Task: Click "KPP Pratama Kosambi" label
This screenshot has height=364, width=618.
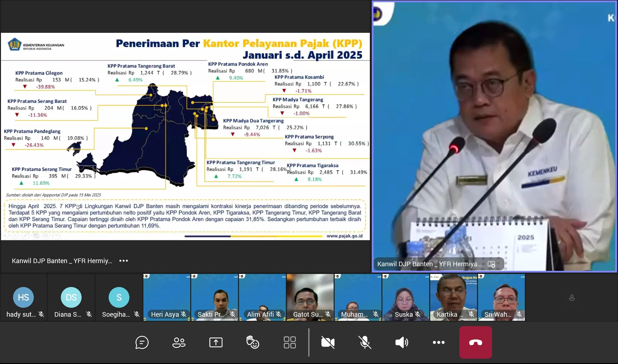Action: click(299, 77)
